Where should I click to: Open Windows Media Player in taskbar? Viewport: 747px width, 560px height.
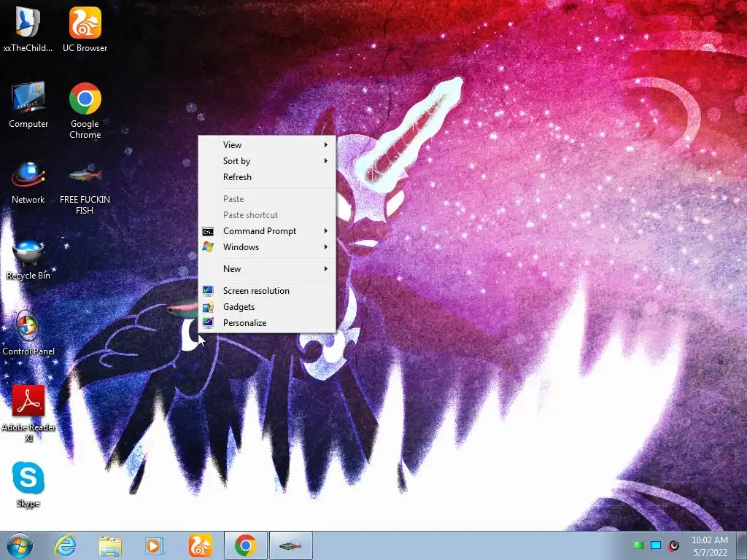(154, 545)
